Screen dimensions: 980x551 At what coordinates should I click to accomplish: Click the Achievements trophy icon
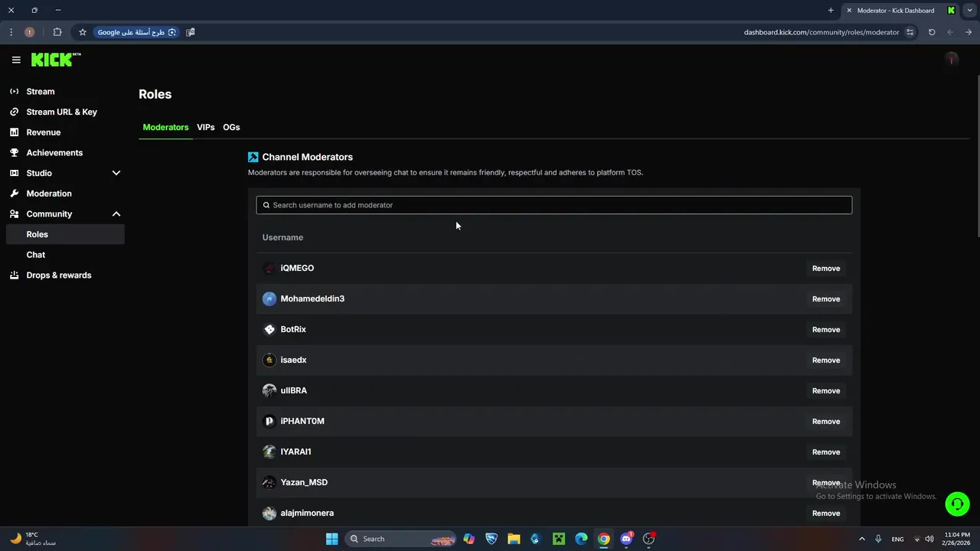point(14,152)
